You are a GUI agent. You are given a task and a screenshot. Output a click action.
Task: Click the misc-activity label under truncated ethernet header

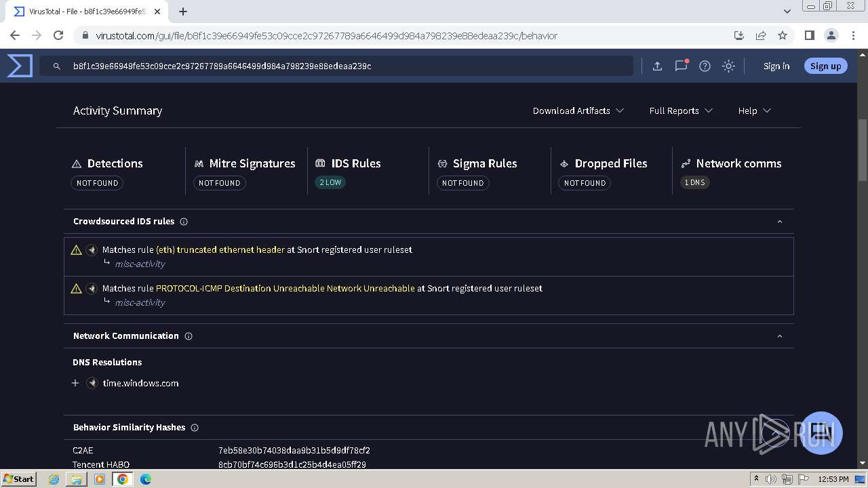[x=140, y=264]
